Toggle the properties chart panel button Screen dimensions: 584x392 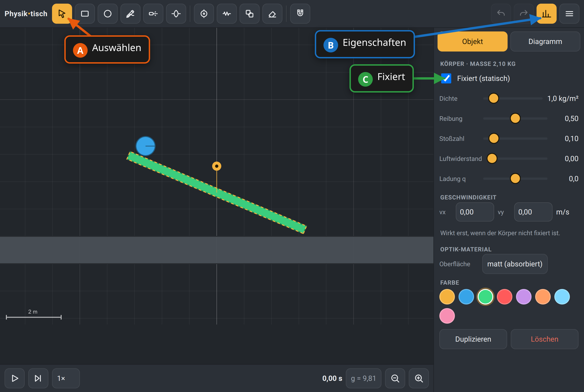point(546,13)
